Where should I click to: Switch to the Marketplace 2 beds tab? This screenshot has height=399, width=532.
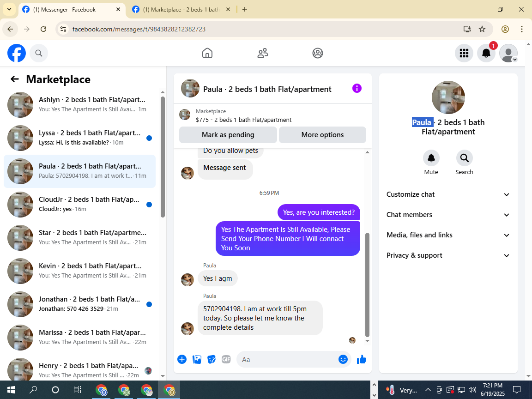[x=181, y=10]
